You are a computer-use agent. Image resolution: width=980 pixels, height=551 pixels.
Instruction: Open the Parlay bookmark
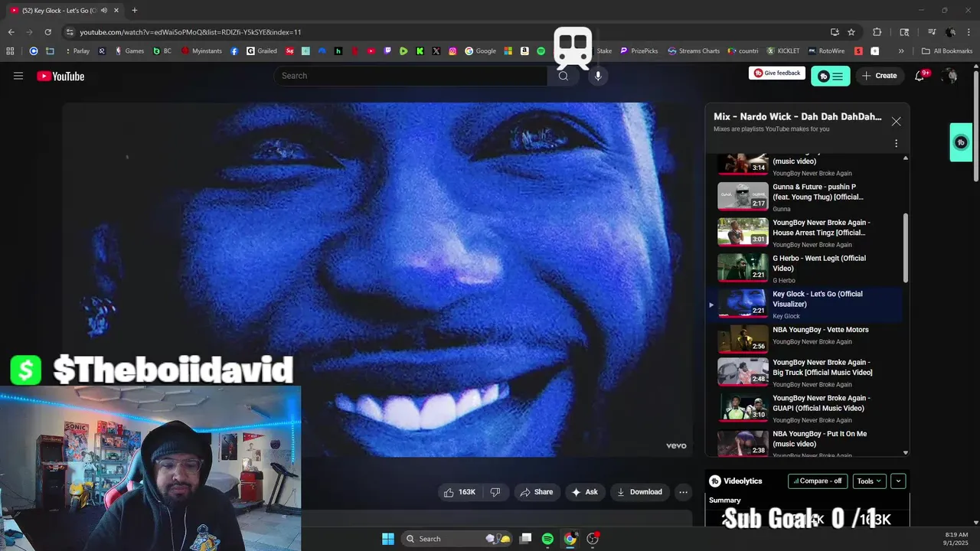tap(77, 51)
